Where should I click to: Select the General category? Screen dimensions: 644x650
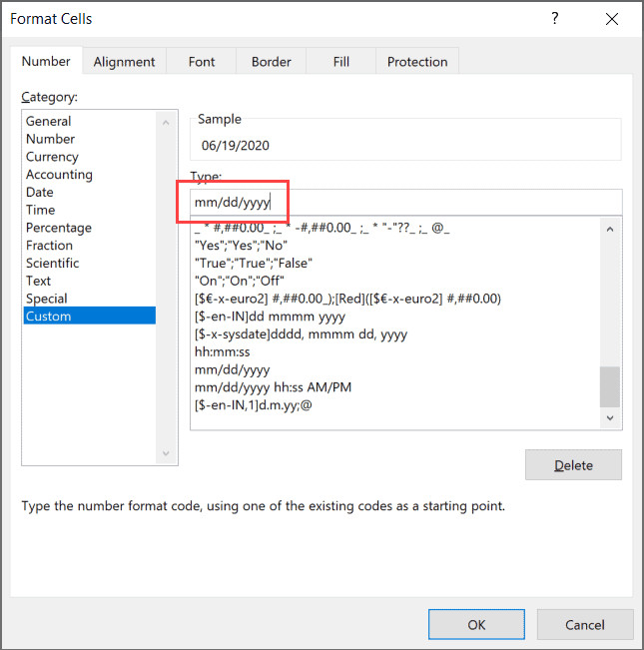49,121
